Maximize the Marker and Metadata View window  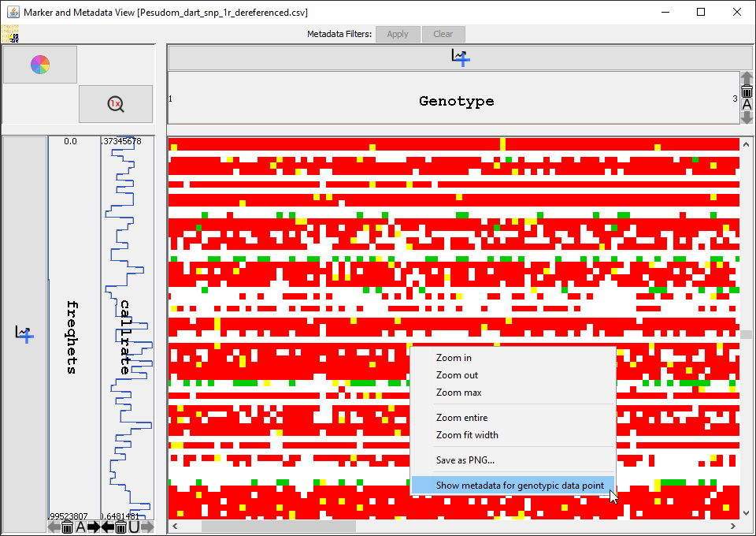click(x=701, y=12)
